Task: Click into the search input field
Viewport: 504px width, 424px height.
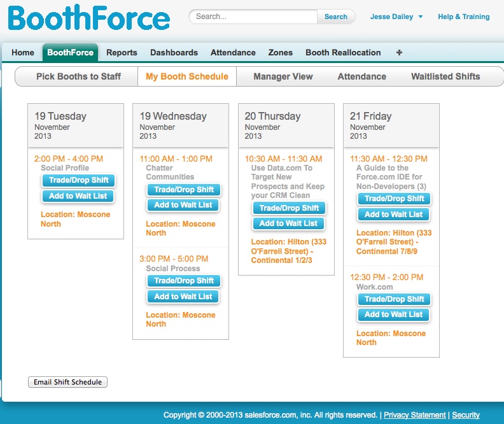Action: (255, 17)
